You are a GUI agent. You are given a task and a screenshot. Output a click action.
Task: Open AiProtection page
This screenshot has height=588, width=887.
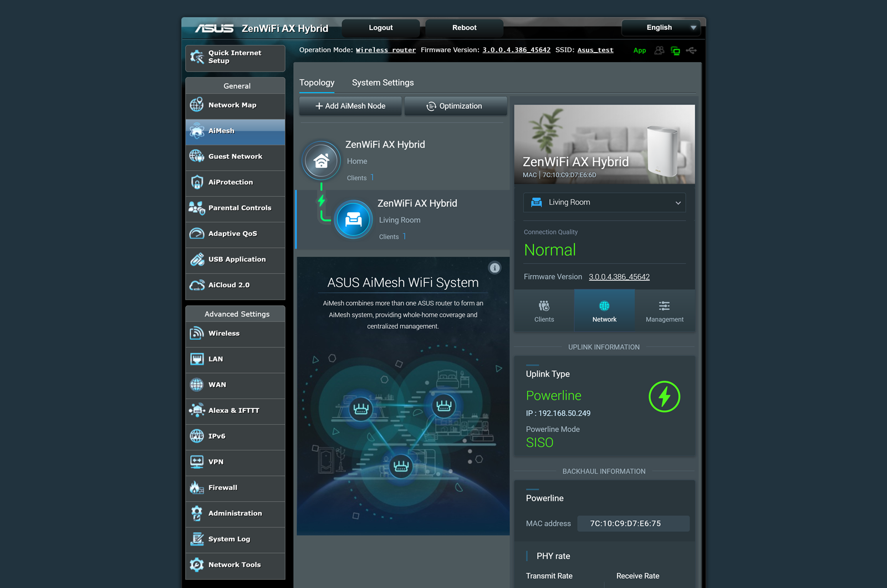click(x=235, y=182)
